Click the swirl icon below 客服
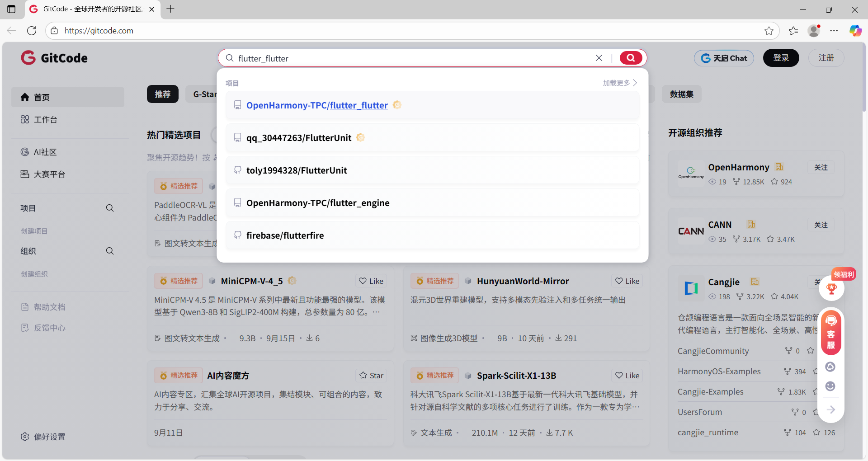Screen dimensions: 868x461 click(x=830, y=367)
